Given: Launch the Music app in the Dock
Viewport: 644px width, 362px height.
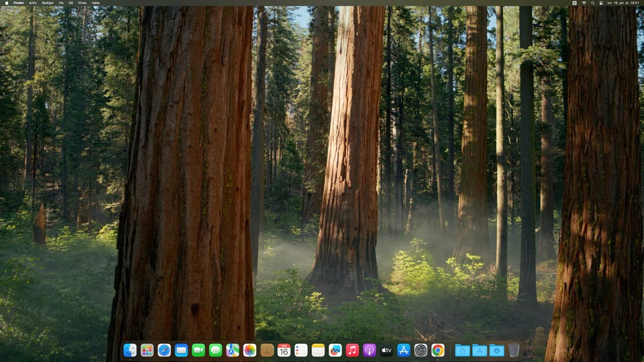Looking at the screenshot, I should 352,350.
